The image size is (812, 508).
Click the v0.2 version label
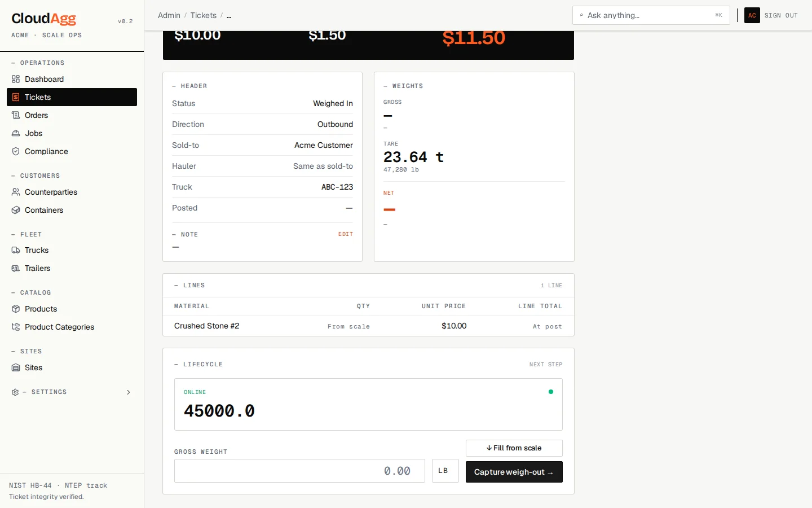(125, 21)
